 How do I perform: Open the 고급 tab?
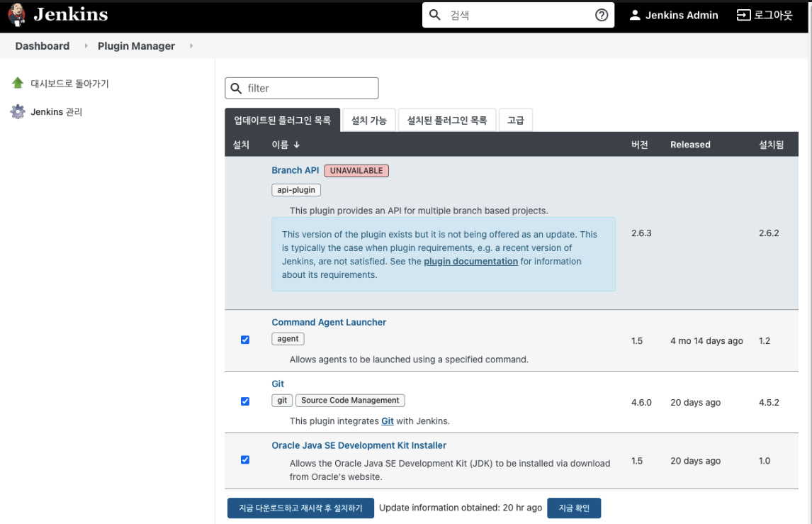click(x=515, y=121)
